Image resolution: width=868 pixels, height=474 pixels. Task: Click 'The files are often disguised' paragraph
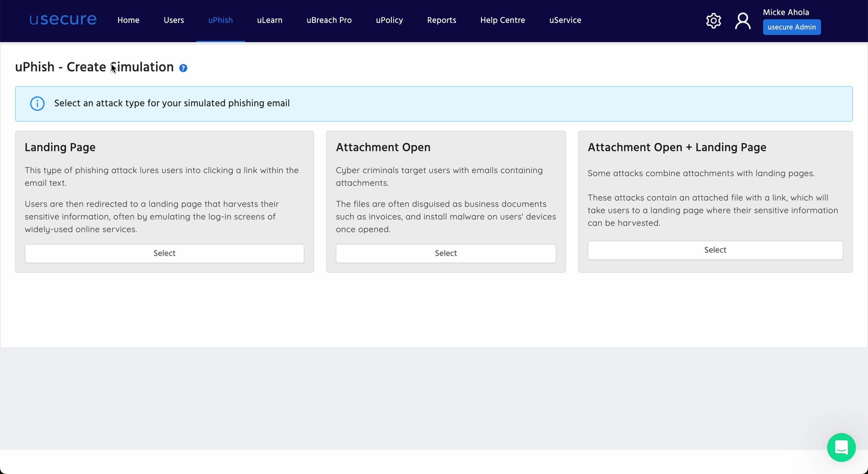coord(446,217)
